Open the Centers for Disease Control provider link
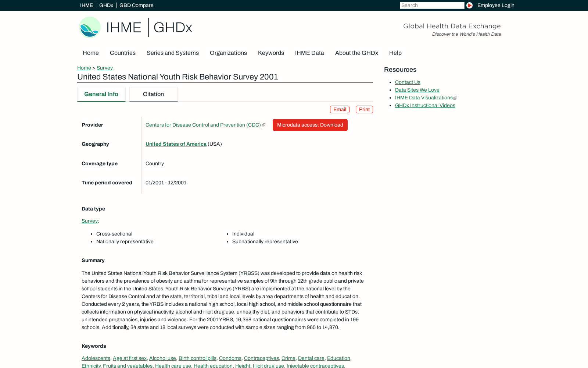This screenshot has width=588, height=368. pos(203,125)
